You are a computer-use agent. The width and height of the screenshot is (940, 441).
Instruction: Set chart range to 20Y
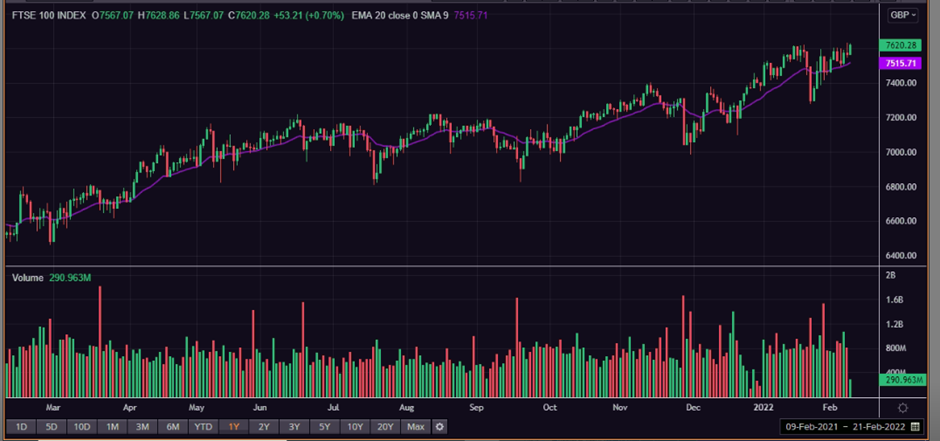[385, 427]
